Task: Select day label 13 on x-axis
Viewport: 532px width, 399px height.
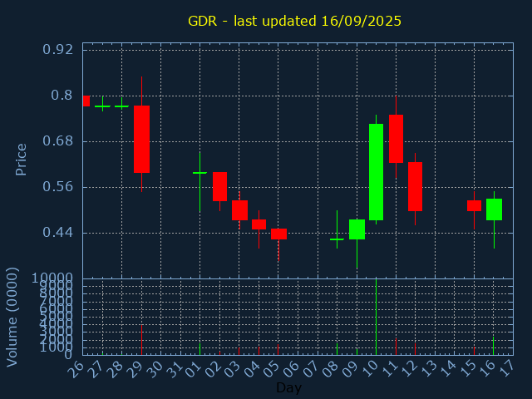Action: point(428,369)
